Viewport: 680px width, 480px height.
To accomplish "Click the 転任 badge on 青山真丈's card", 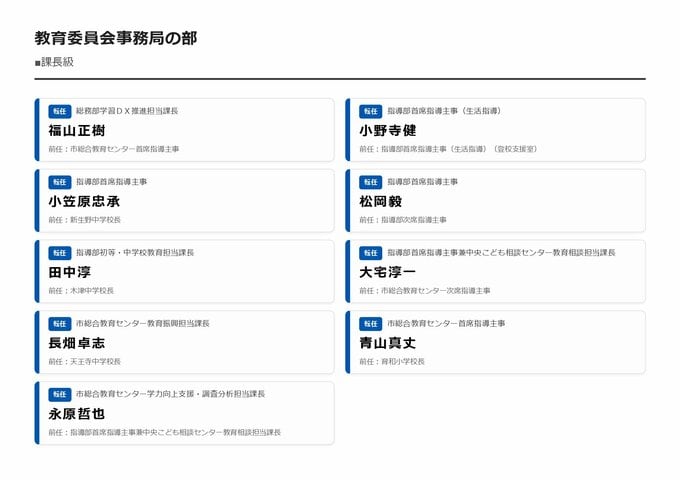I will click(370, 324).
